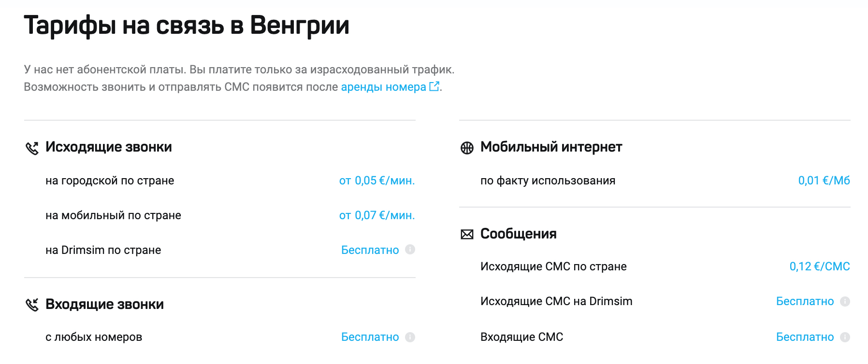The width and height of the screenshot is (868, 364).
Task: Click the 0,05 €/мин. landline rate
Action: click(377, 181)
